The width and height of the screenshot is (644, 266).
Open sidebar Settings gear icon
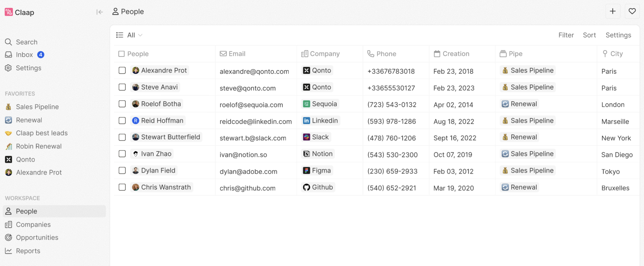coord(9,68)
